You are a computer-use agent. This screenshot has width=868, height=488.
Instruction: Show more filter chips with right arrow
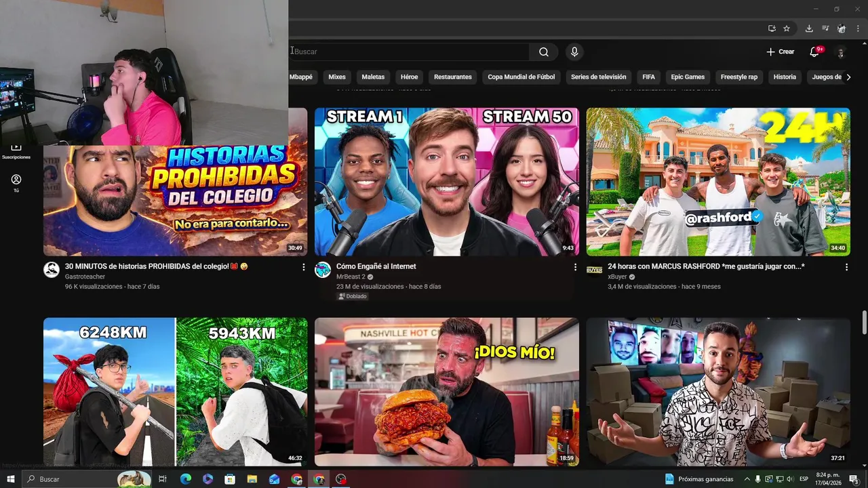[848, 77]
